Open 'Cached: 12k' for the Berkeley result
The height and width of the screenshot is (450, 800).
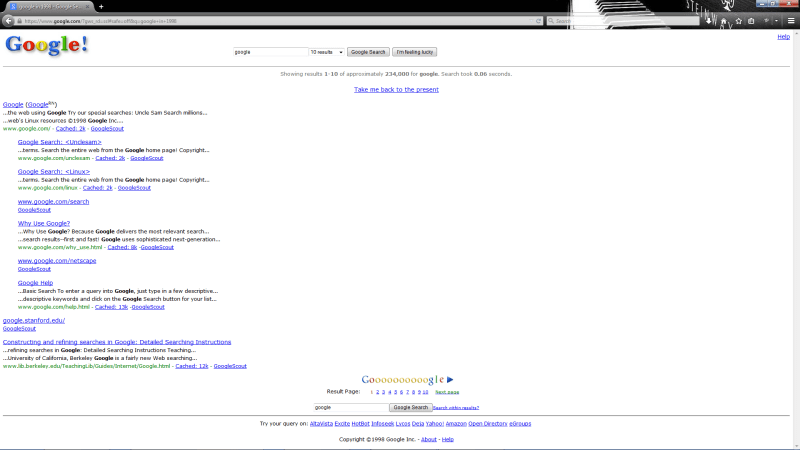click(192, 366)
